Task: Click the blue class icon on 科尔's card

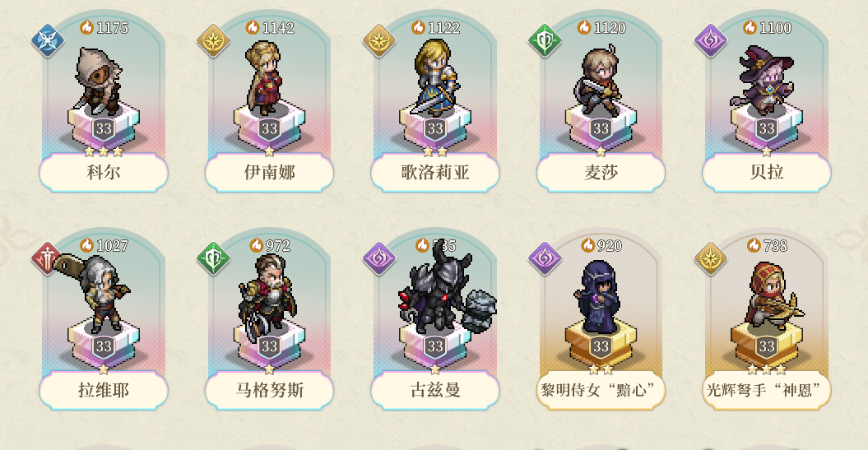Action: click(48, 40)
